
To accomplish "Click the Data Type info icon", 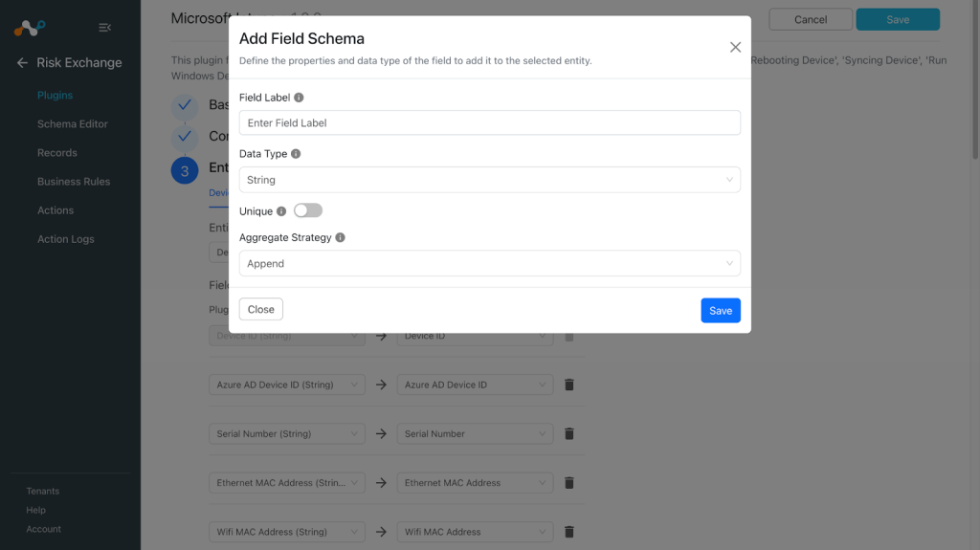I will [296, 154].
